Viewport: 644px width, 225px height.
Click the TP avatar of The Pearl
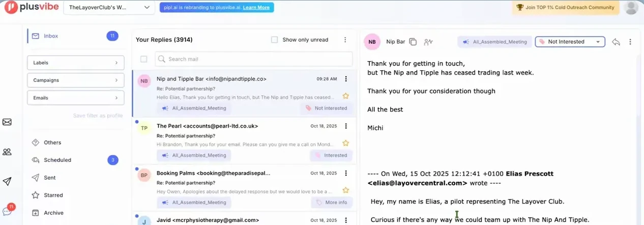(144, 128)
